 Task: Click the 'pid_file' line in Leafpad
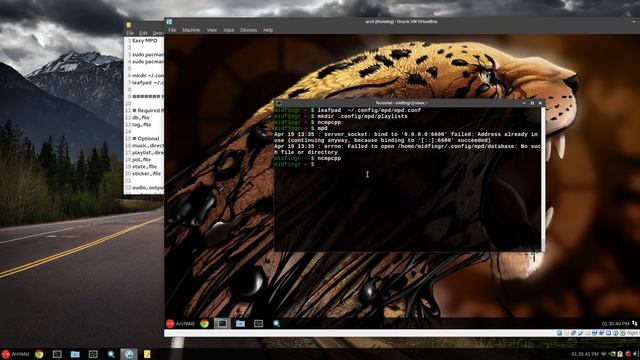point(141,160)
